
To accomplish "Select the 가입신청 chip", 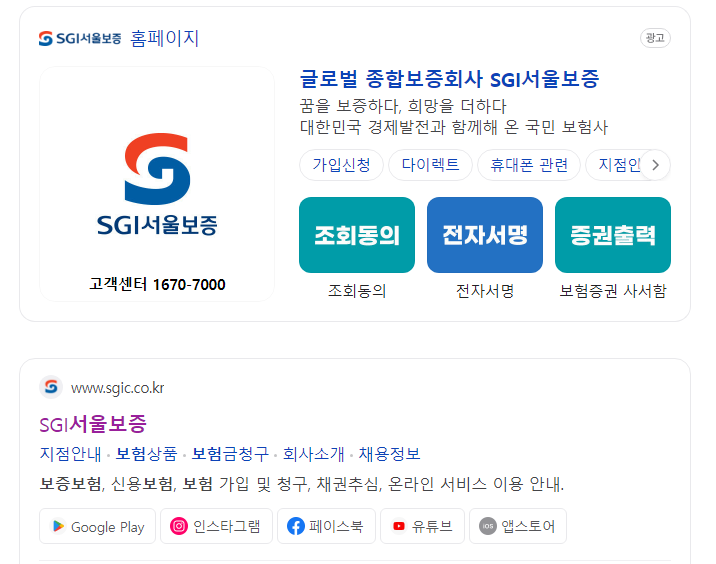I will [341, 165].
